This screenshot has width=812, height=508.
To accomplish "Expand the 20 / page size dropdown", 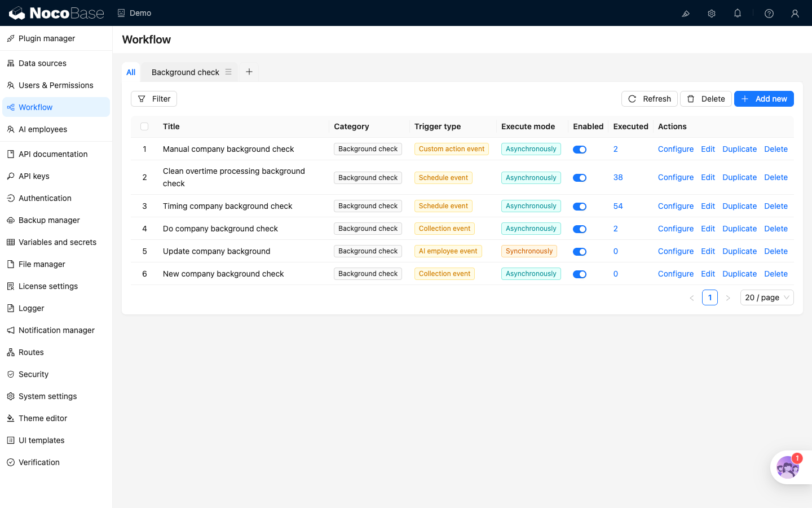I will pyautogui.click(x=767, y=297).
